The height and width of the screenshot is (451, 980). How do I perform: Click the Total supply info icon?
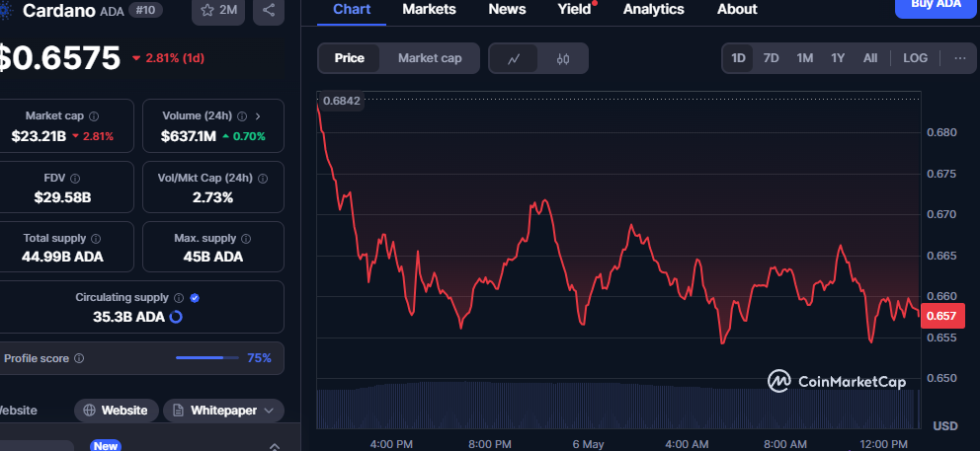coord(96,239)
